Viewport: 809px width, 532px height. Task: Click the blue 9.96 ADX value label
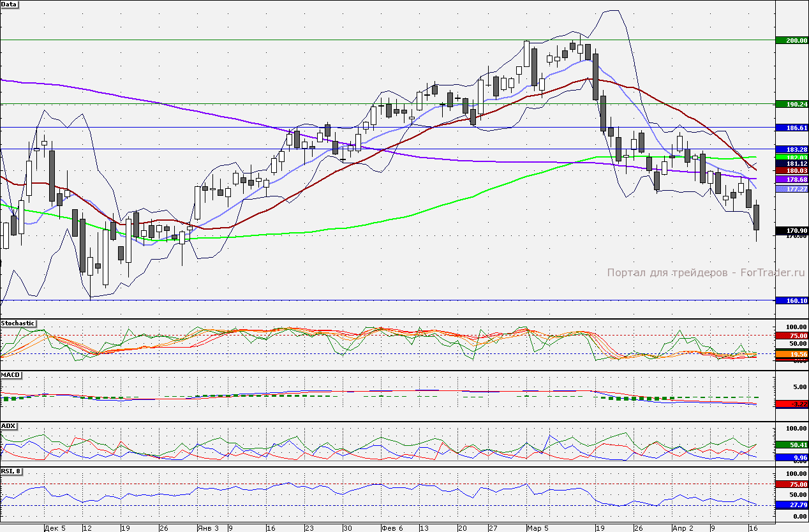click(792, 457)
